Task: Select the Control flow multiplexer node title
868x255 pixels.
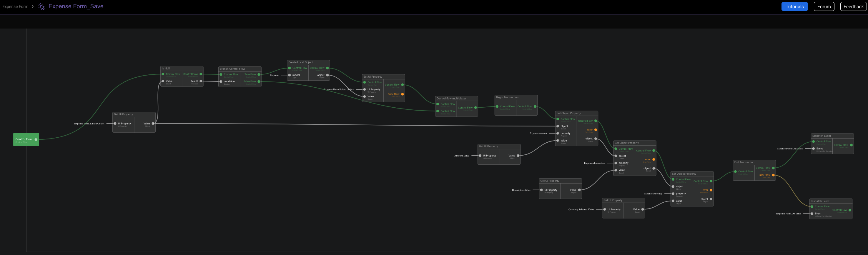Action: [451, 99]
